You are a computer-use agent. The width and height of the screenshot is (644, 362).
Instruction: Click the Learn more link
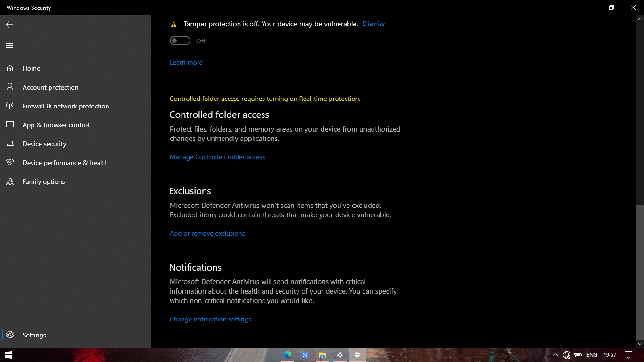click(186, 62)
